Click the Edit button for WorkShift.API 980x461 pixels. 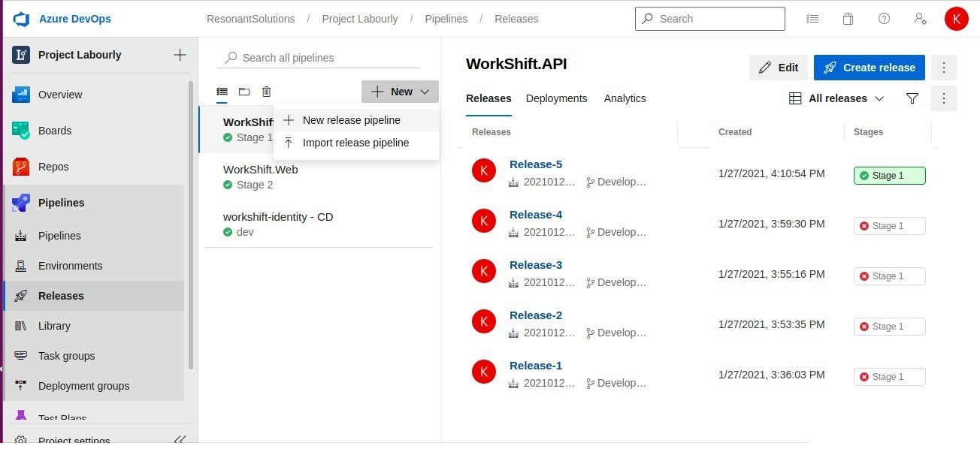pyautogui.click(x=778, y=68)
